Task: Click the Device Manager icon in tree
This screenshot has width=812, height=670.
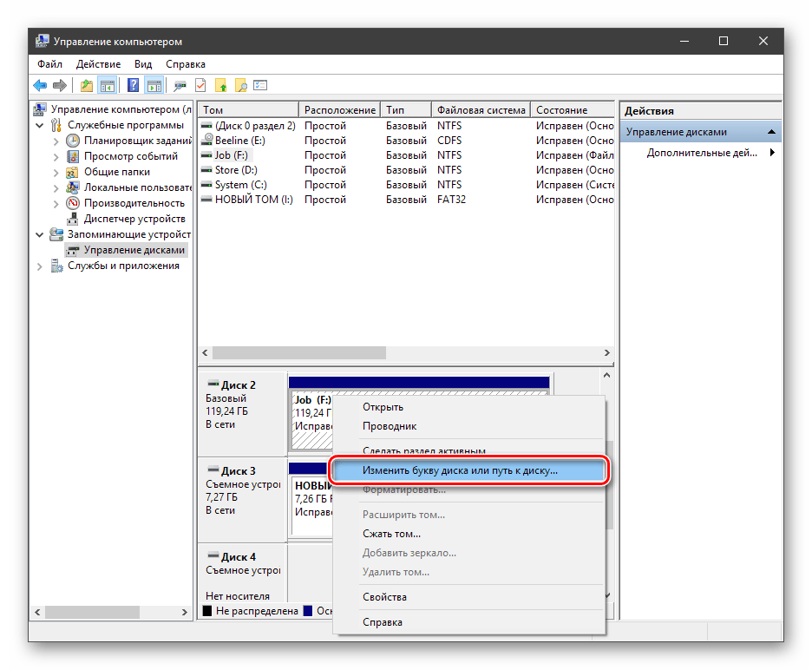Action: (x=74, y=219)
